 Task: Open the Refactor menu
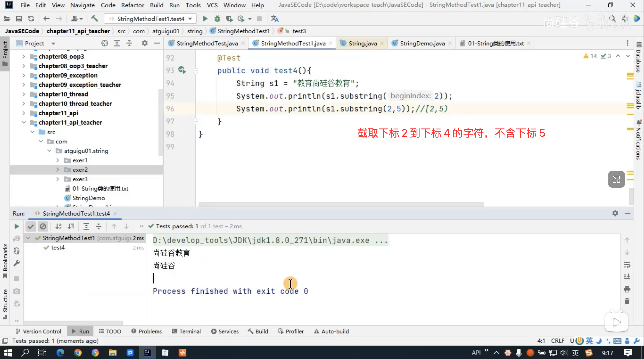point(133,5)
